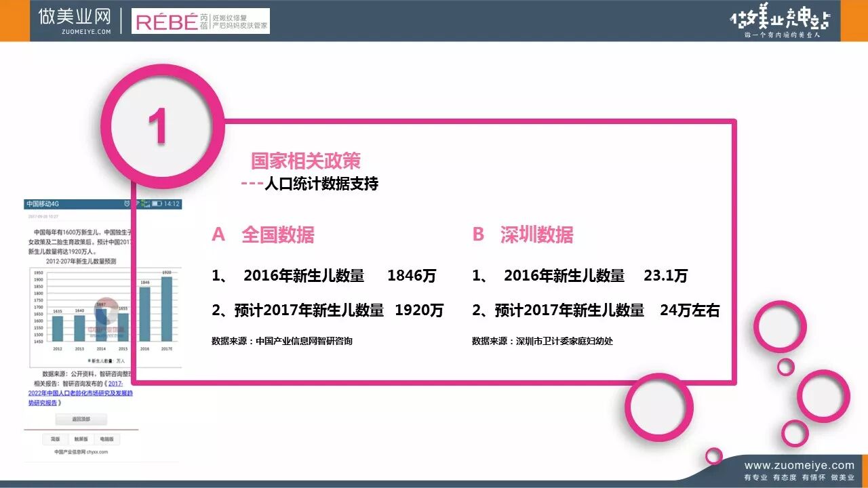
Task: Click the 14:12 time in the phone status bar
Action: 172,203
